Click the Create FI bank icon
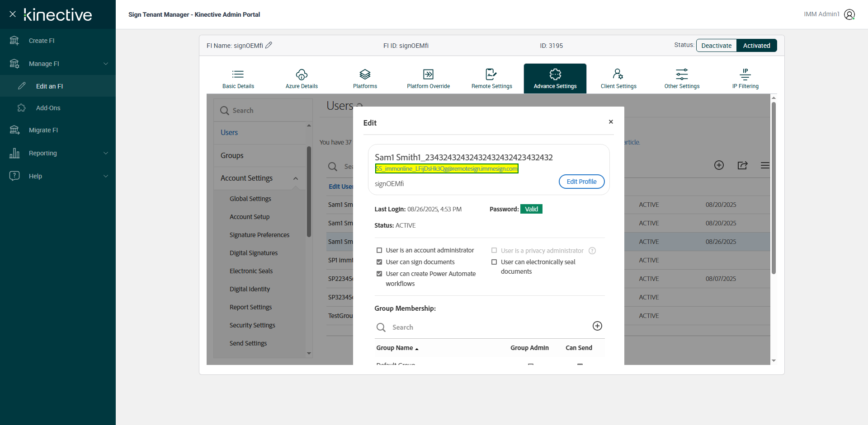Viewport: 868px width, 425px height. (14, 41)
